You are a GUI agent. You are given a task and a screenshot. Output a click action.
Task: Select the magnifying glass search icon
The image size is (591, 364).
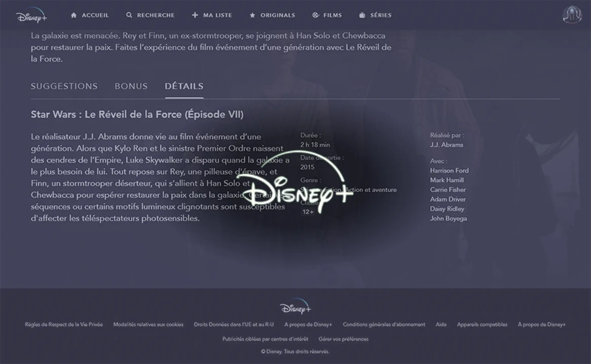[129, 15]
